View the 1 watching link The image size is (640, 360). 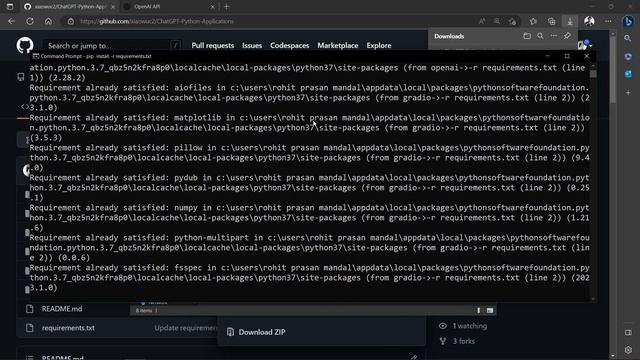469,326
